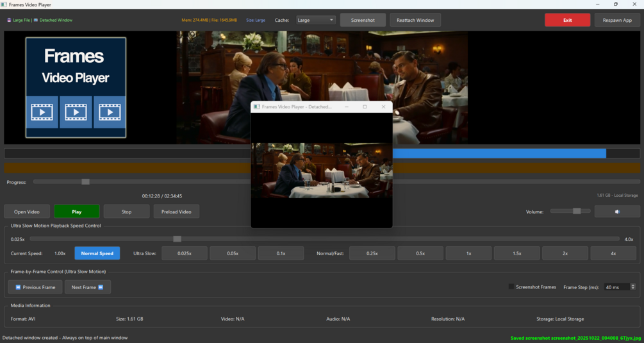Click the Mem 274.4MB File info text

[210, 20]
